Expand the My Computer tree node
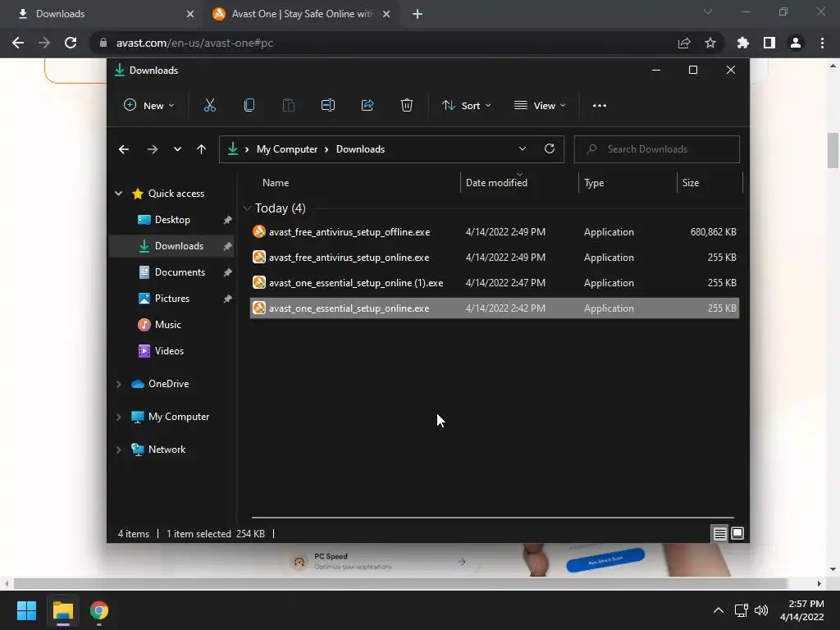This screenshot has height=630, width=840. (x=118, y=417)
